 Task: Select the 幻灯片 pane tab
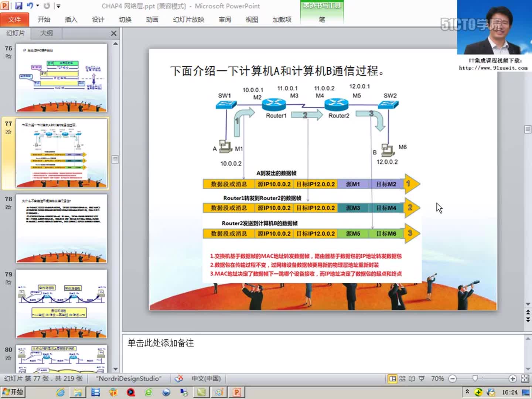coord(16,33)
